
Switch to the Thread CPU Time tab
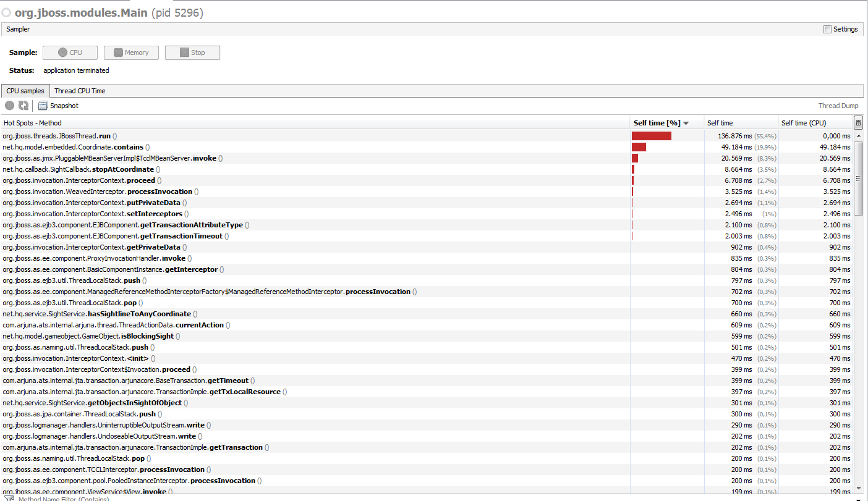point(79,90)
